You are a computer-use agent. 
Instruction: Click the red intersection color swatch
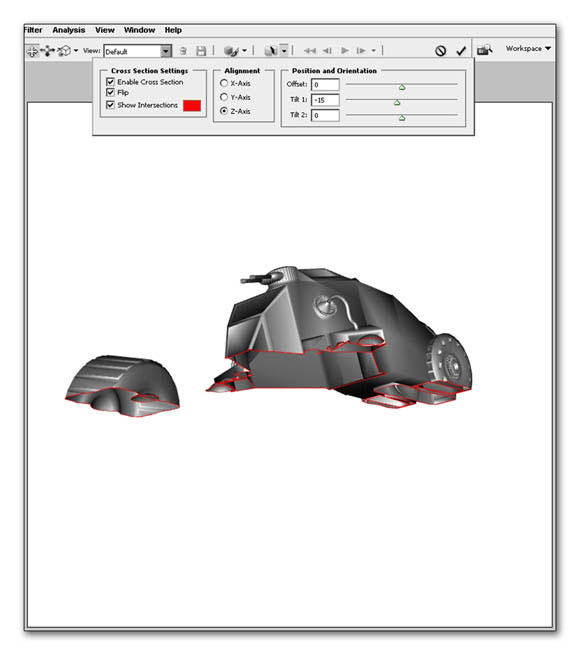click(192, 105)
